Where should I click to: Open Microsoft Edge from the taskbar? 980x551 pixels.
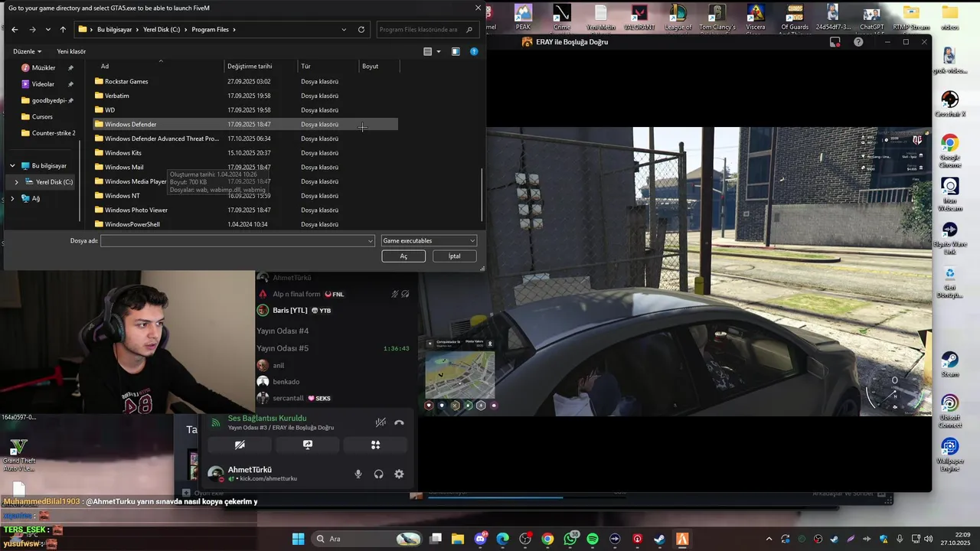coord(503,539)
